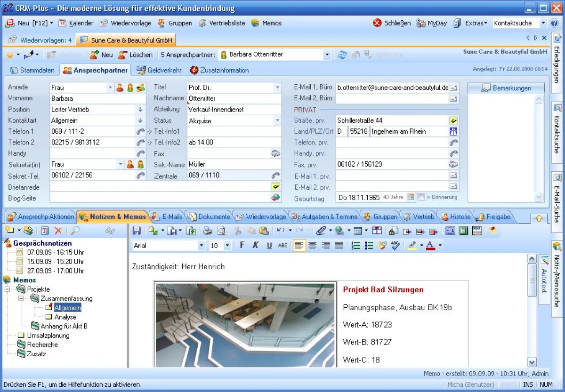Save the memo using the diskette icon
The image size is (565, 392).
[137, 231]
